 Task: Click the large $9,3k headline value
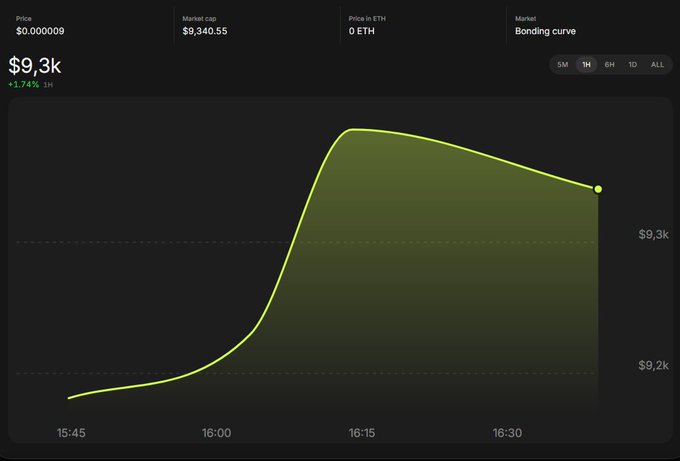click(35, 66)
